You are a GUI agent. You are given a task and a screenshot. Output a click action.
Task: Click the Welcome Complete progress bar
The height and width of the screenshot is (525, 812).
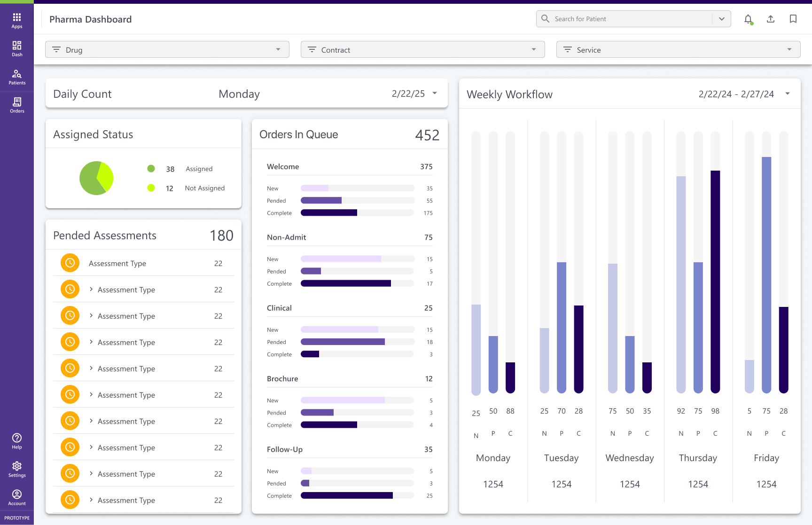357,213
